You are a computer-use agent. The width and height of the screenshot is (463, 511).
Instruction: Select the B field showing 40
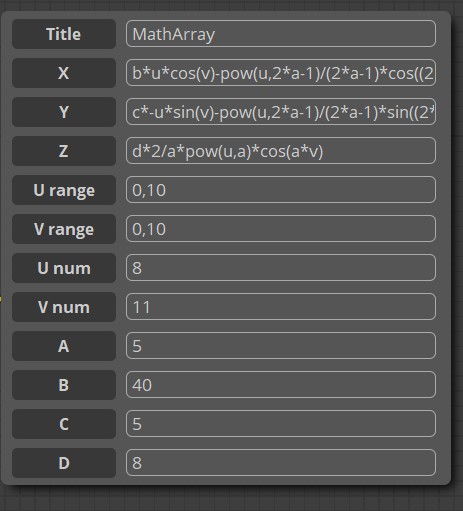point(281,385)
